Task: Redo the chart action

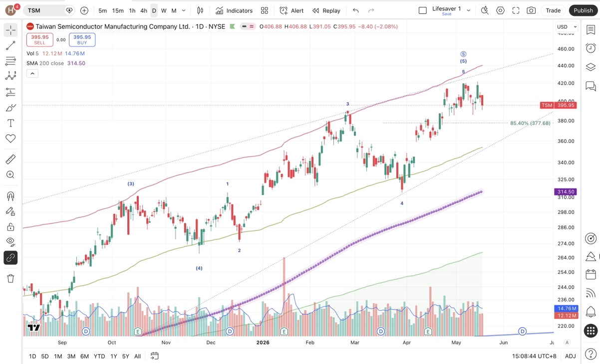Action: 371,10
